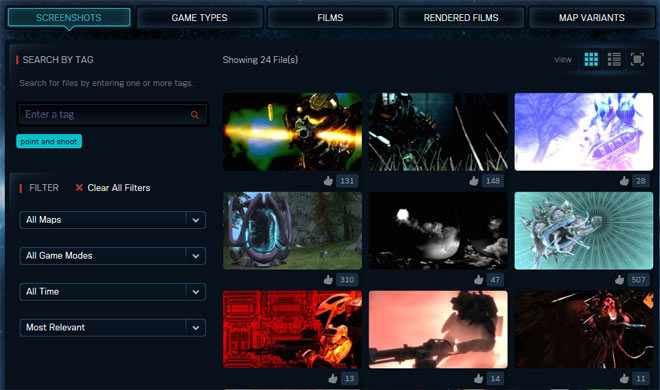Open the Game Types tab

[200, 18]
